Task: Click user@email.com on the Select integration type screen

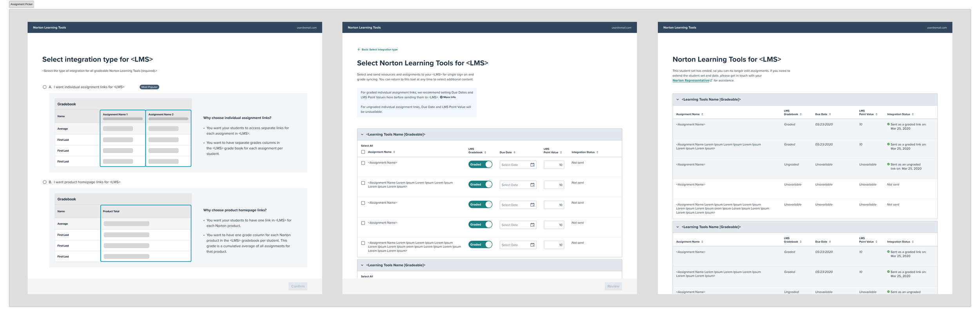Action: (307, 28)
